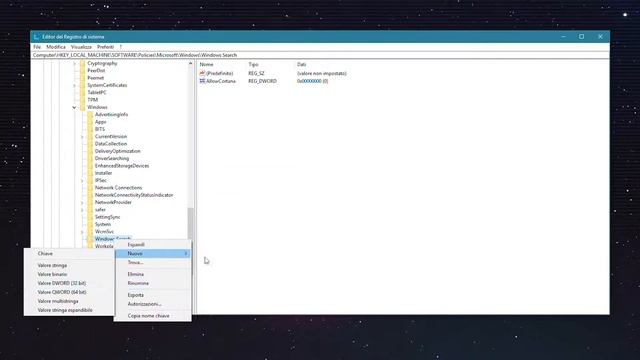Image resolution: width=640 pixels, height=360 pixels.
Task: Click the folder icon of the TabletPC key
Action: coord(83,93)
